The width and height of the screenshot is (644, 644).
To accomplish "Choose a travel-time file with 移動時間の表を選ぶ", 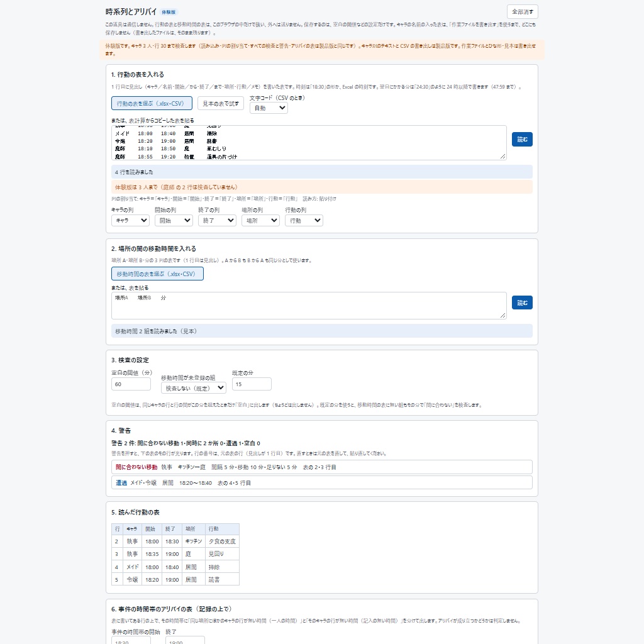I will 157,274.
